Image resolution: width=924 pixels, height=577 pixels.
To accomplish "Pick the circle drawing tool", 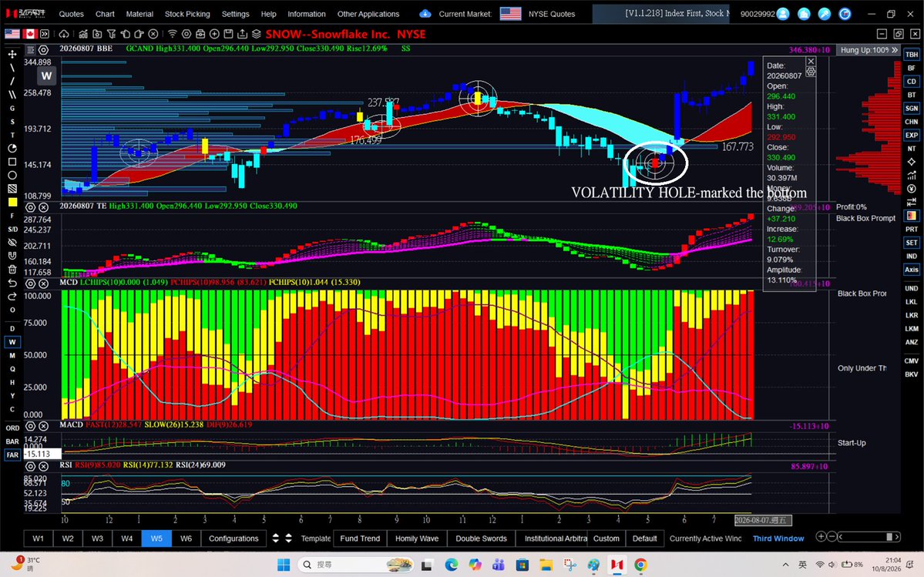I will [12, 176].
